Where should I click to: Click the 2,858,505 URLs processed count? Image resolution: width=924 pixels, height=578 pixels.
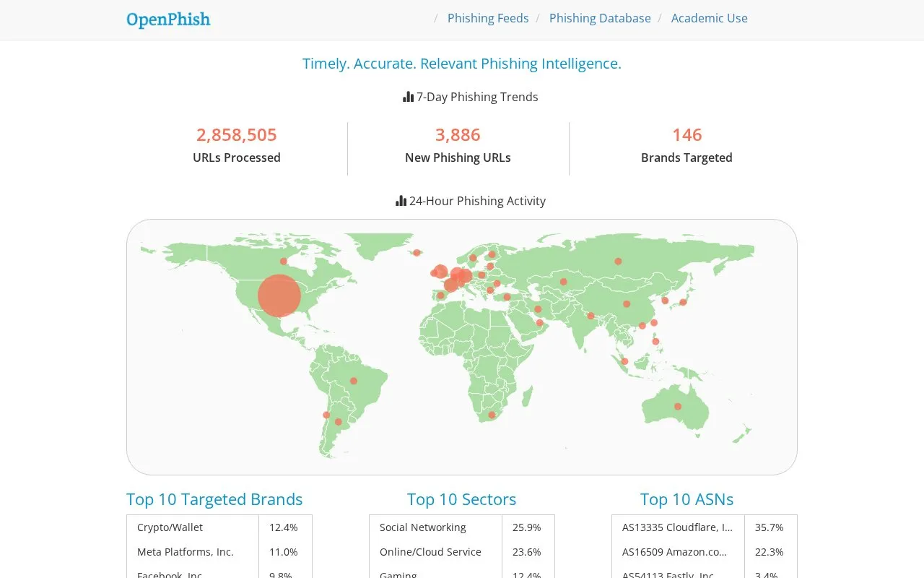pos(237,135)
